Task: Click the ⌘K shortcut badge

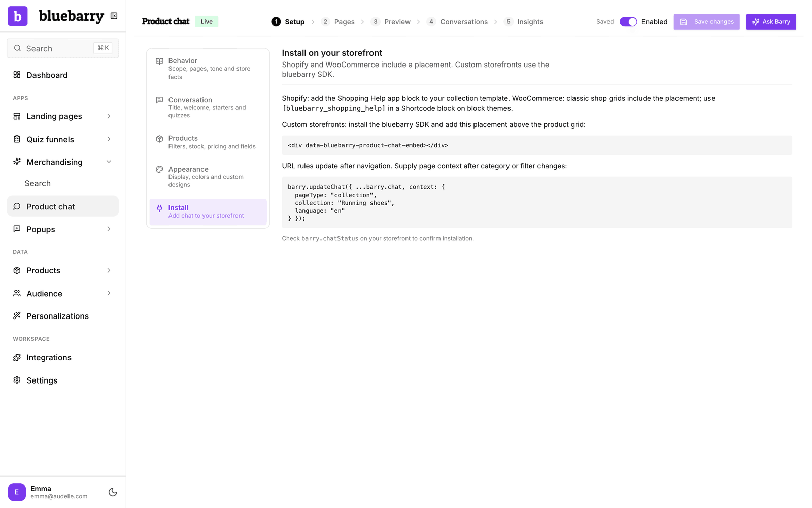Action: click(x=103, y=48)
